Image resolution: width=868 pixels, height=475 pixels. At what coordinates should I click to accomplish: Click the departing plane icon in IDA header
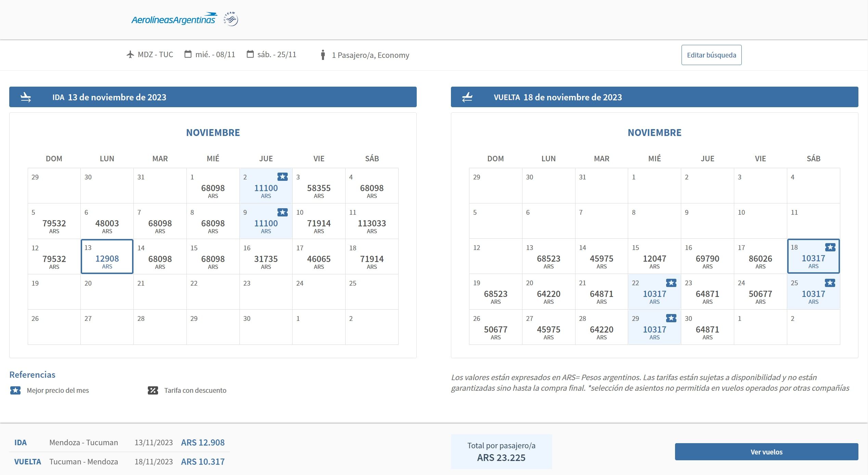click(x=26, y=97)
